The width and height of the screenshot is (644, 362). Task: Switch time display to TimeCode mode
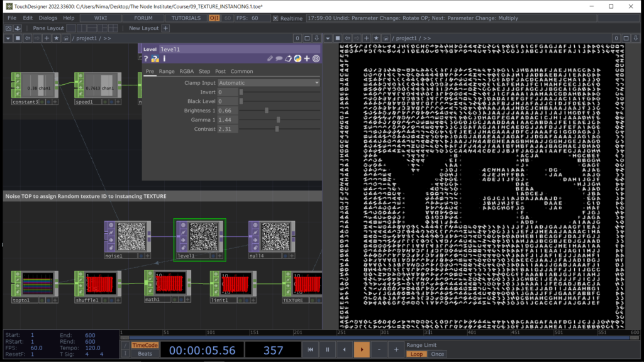(145, 346)
